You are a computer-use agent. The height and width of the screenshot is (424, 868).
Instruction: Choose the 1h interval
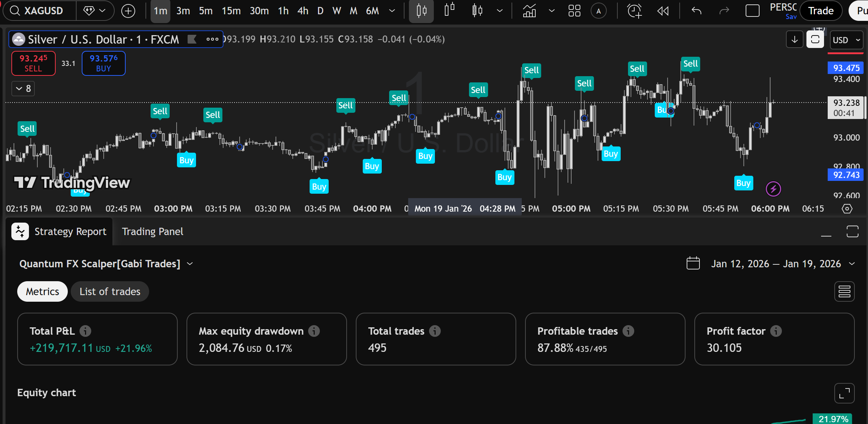(x=283, y=11)
